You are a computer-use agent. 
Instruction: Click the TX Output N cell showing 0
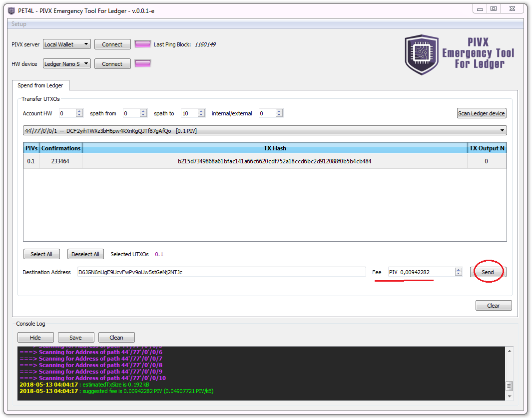coord(487,161)
